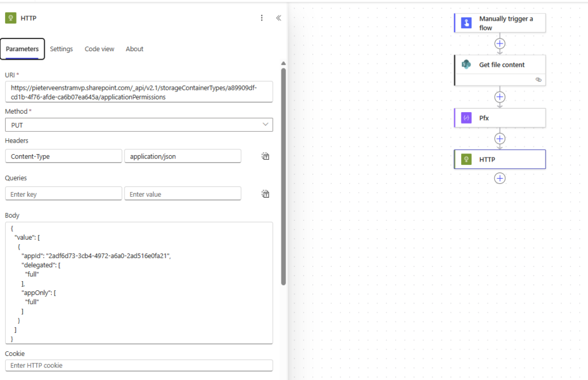Toggle text mode icon for Queries

tap(265, 194)
